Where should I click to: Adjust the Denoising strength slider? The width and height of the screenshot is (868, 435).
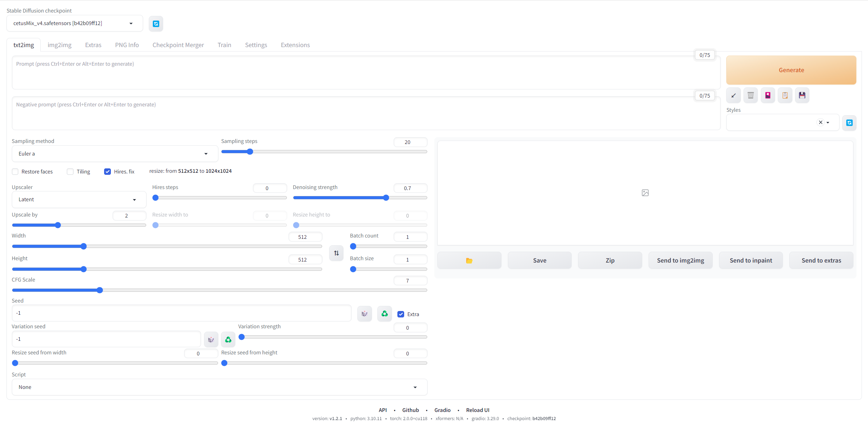[360, 198]
